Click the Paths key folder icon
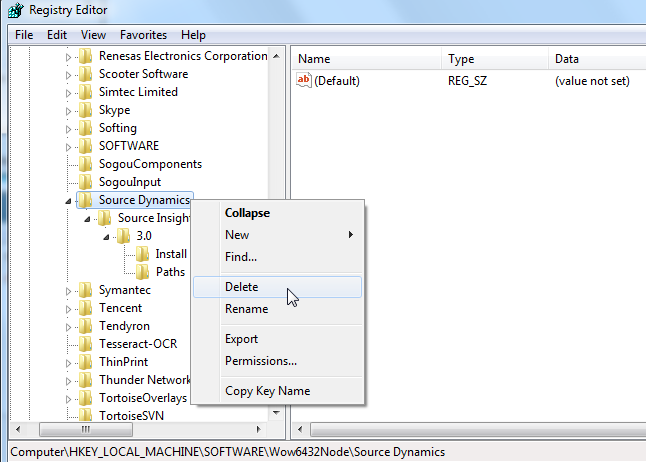Image resolution: width=646 pixels, height=462 pixels. (x=143, y=272)
